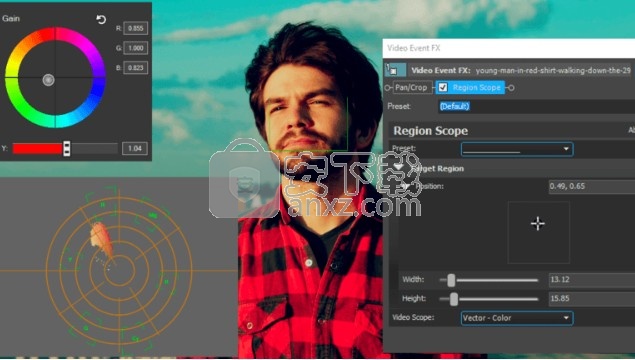Click the Y gain slider handle
The image size is (635, 360).
66,149
